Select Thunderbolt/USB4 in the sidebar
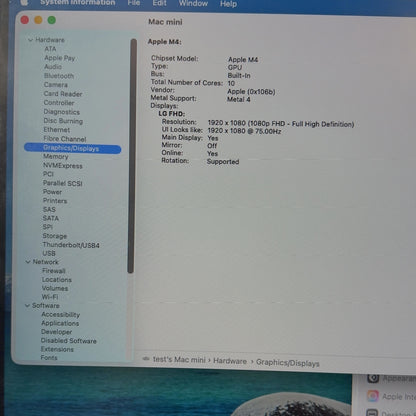This screenshot has height=416, width=416. click(x=71, y=245)
